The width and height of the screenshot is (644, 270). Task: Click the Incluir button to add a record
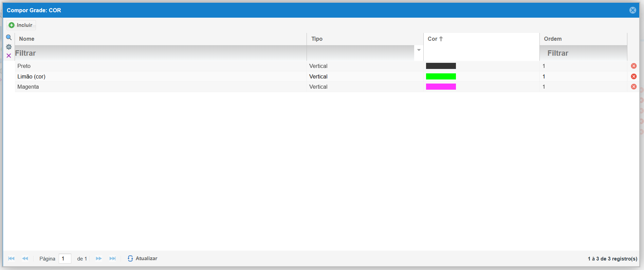pyautogui.click(x=21, y=25)
